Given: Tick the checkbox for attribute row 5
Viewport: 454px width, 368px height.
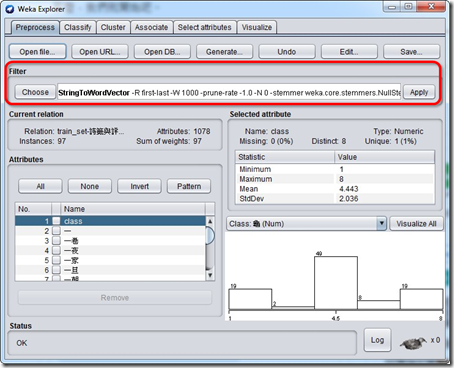Looking at the screenshot, I should 56,260.
